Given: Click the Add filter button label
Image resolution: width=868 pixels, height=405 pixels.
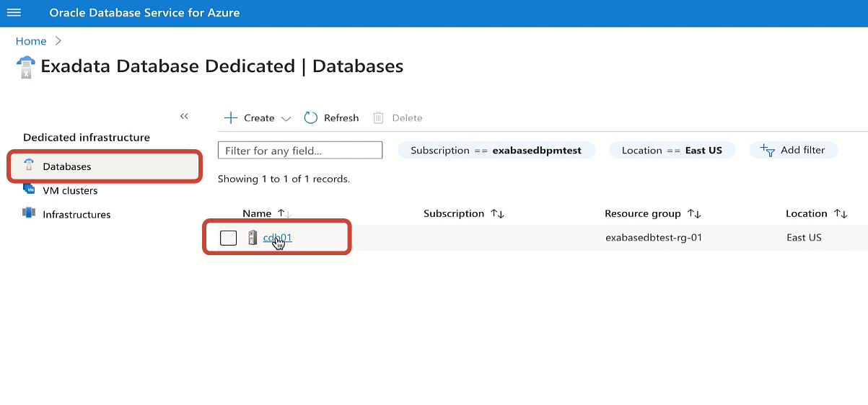Looking at the screenshot, I should 802,150.
